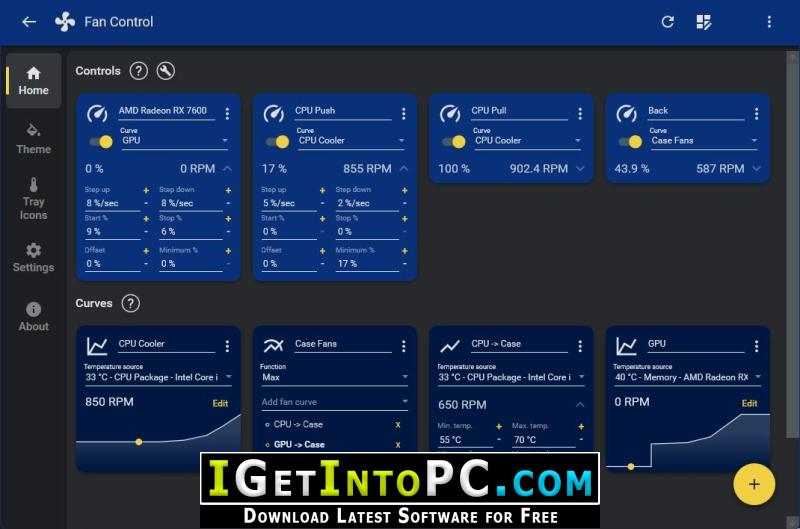This screenshot has height=529, width=800.
Task: Collapse the AMD Radeon RX 7600 details chevron
Action: tap(227, 168)
